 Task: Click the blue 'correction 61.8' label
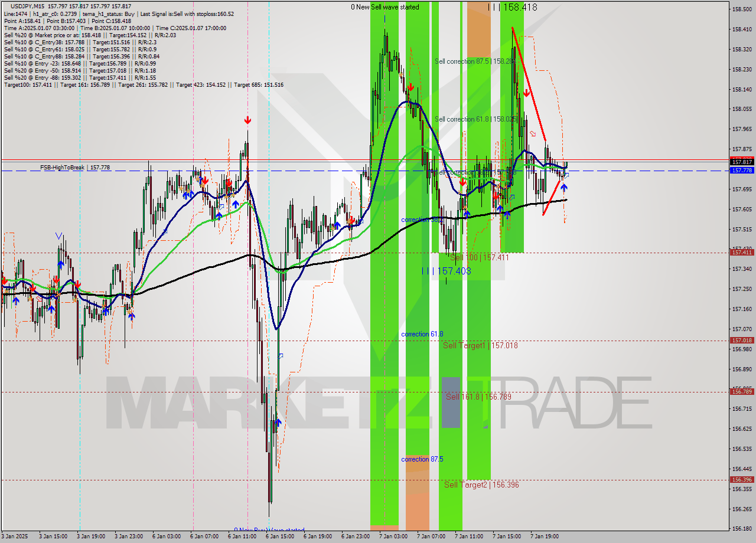coord(422,334)
